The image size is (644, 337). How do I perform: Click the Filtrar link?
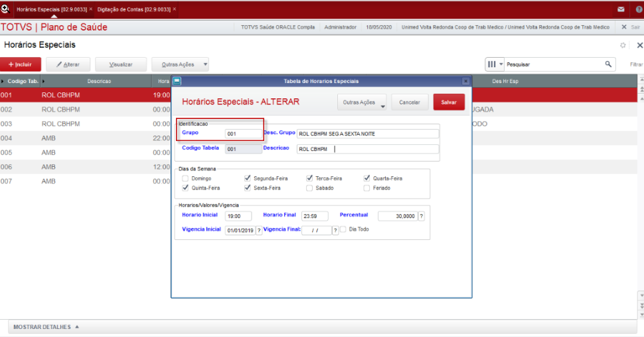636,64
